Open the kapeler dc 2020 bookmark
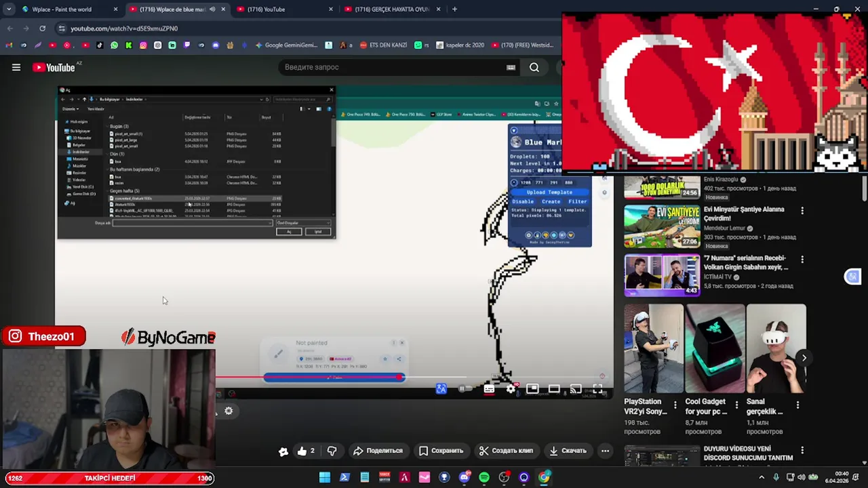Screen dimensions: 868x488 click(x=460, y=45)
